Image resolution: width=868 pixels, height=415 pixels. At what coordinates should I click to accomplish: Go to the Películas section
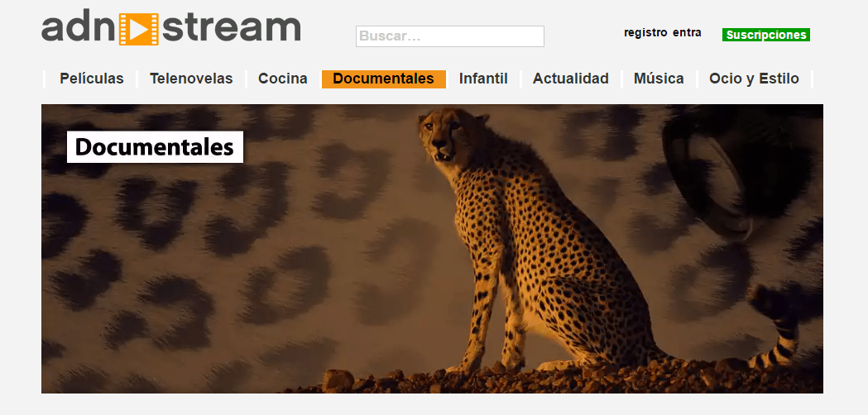(91, 79)
